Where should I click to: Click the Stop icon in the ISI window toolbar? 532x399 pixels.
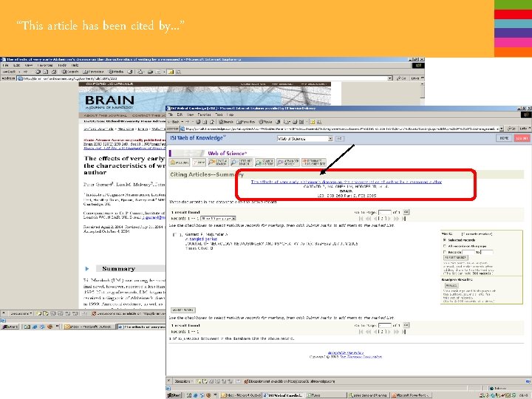(199, 122)
